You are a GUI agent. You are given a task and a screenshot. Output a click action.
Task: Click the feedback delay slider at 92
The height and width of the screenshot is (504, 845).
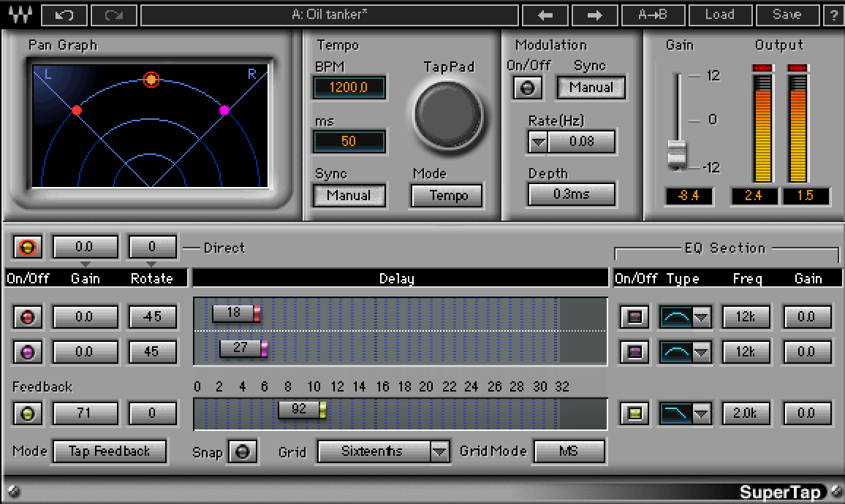point(303,410)
